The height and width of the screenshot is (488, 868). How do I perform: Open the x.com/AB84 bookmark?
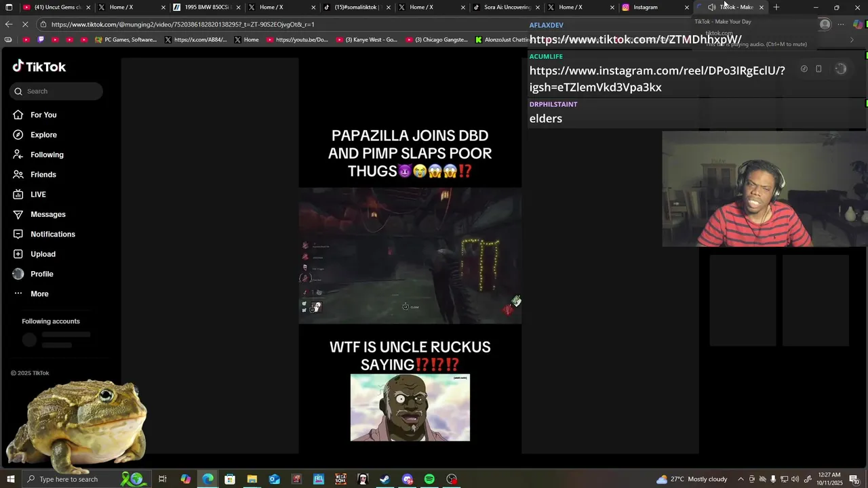196,40
